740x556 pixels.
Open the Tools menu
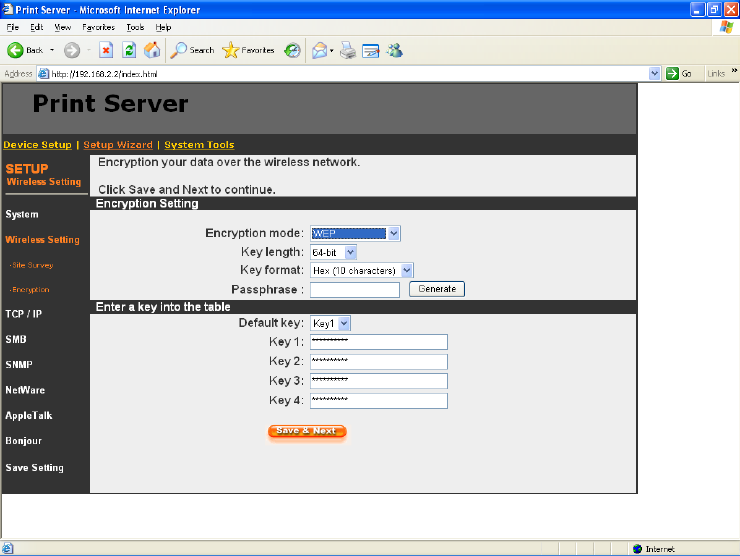pyautogui.click(x=135, y=27)
